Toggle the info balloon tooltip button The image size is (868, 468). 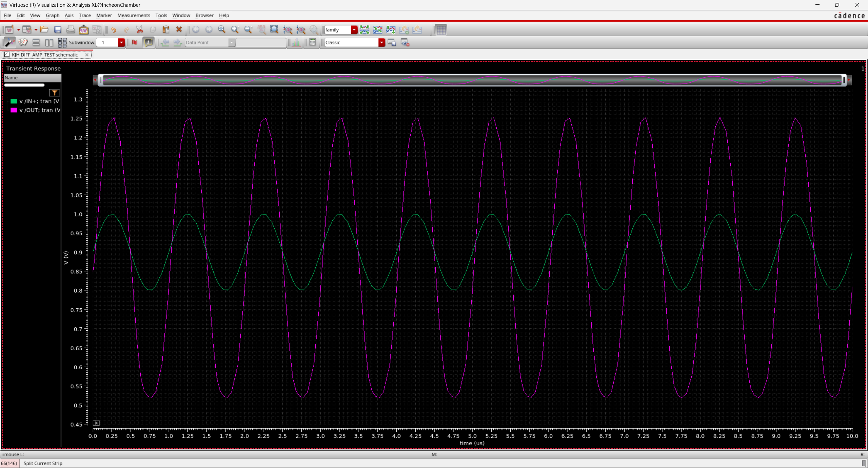148,42
